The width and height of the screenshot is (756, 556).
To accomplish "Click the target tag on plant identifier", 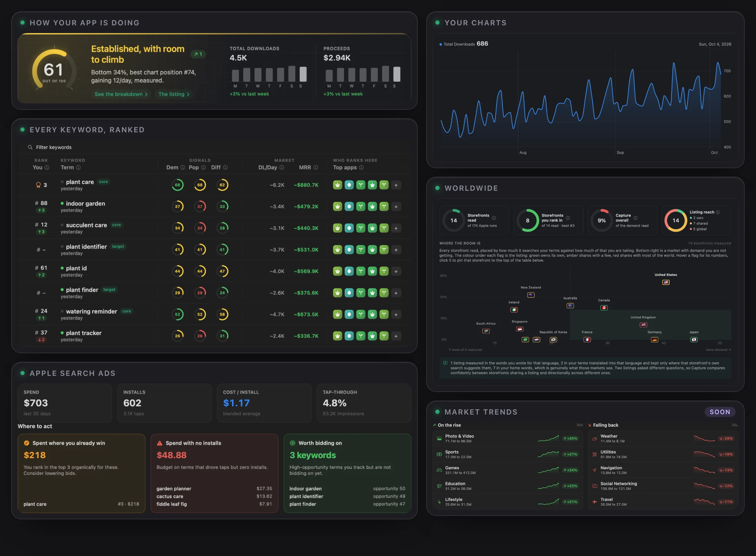I will pyautogui.click(x=118, y=247).
